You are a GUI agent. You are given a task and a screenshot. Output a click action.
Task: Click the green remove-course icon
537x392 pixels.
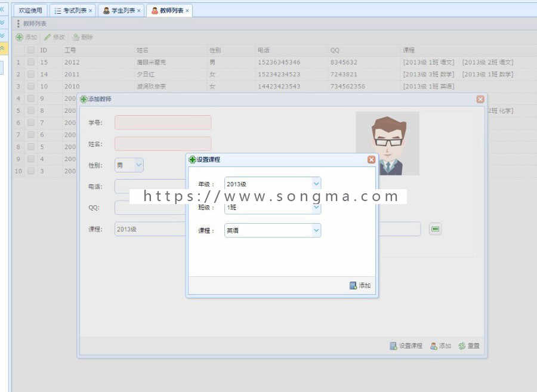(x=435, y=229)
